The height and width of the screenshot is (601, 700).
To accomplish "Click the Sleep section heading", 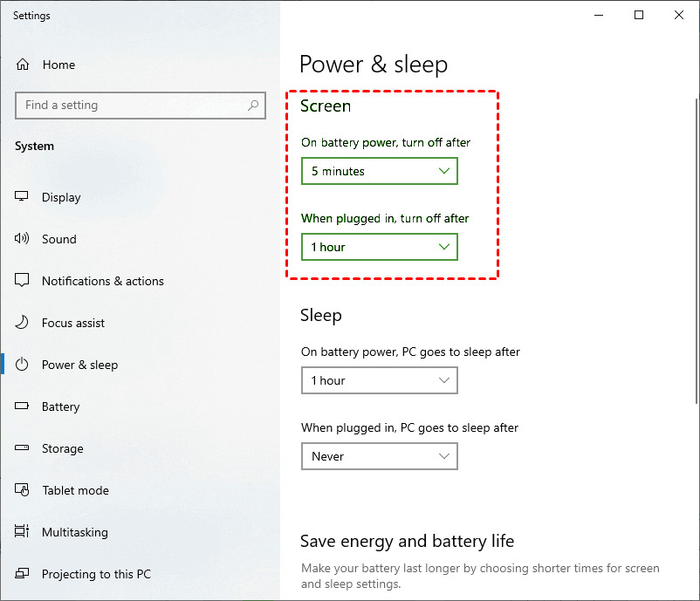I will (x=321, y=316).
